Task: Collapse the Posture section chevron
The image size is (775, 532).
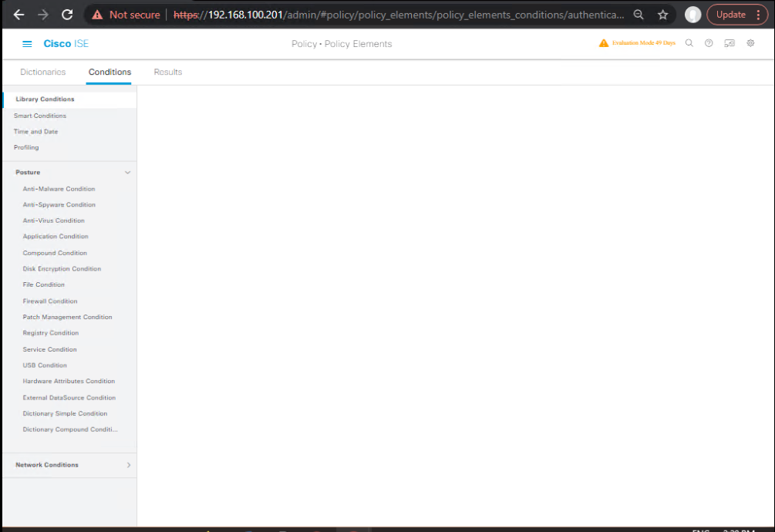Action: coord(127,173)
